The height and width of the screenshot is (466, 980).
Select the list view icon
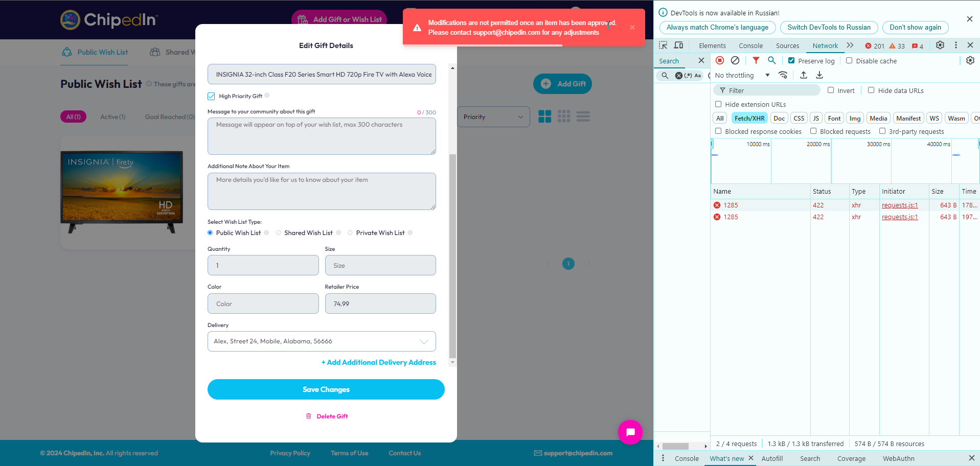pos(583,116)
